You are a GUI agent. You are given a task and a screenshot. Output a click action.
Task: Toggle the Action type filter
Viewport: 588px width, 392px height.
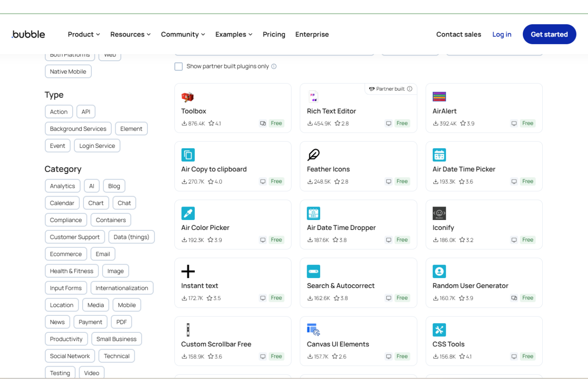[59, 112]
